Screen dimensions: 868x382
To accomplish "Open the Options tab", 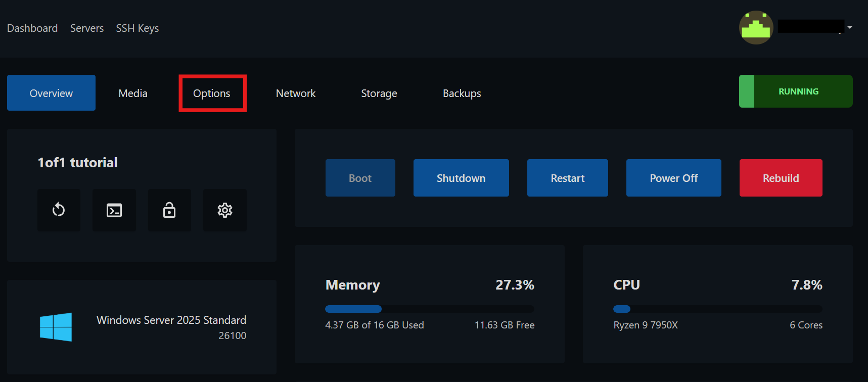I will click(x=212, y=93).
